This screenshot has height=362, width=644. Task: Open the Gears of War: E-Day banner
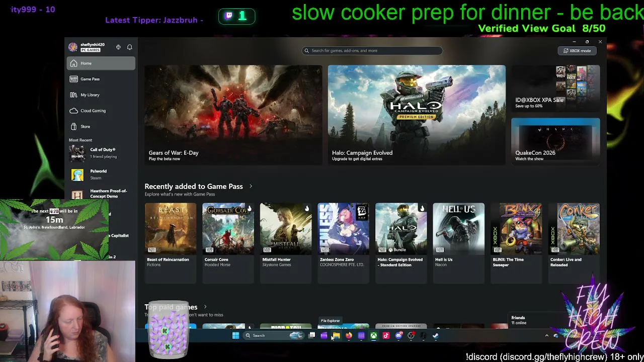tap(233, 115)
